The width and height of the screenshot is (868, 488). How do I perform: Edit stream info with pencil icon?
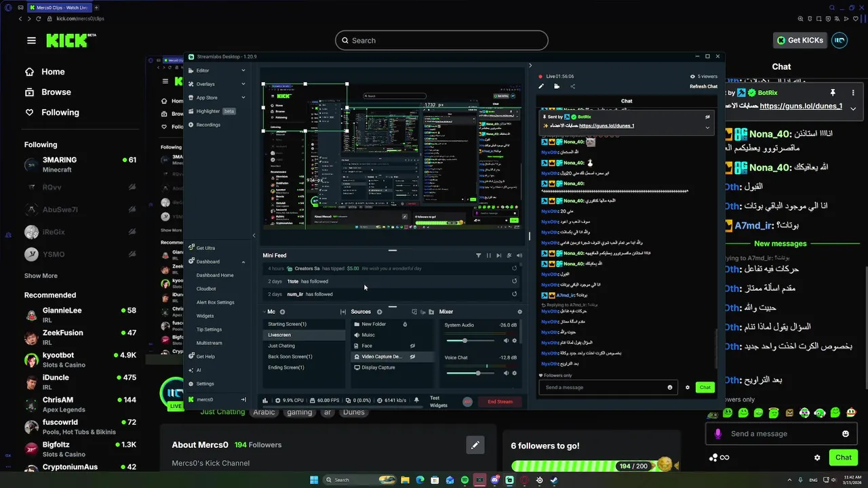click(541, 86)
